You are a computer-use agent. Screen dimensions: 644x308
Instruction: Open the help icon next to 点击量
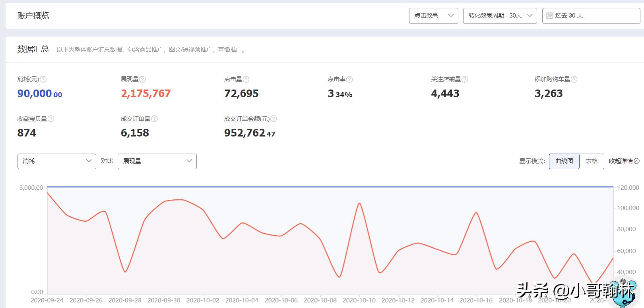click(246, 79)
